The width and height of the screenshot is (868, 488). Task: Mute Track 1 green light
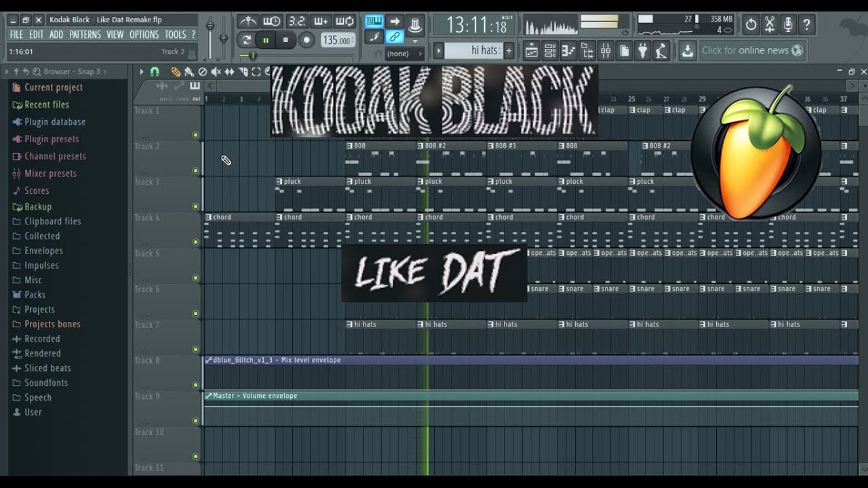196,135
